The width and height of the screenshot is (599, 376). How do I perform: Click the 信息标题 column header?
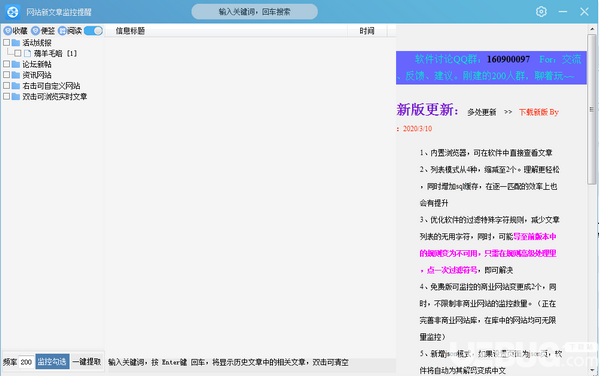(x=226, y=31)
